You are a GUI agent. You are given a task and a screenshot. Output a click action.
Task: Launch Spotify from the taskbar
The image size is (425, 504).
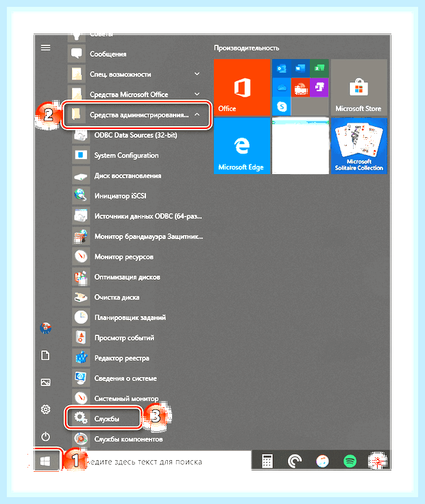350,461
